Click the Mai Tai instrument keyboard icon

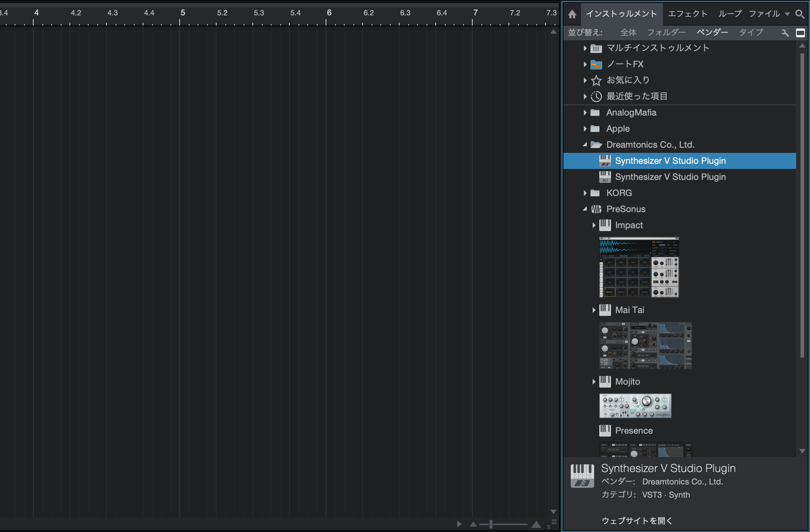605,310
